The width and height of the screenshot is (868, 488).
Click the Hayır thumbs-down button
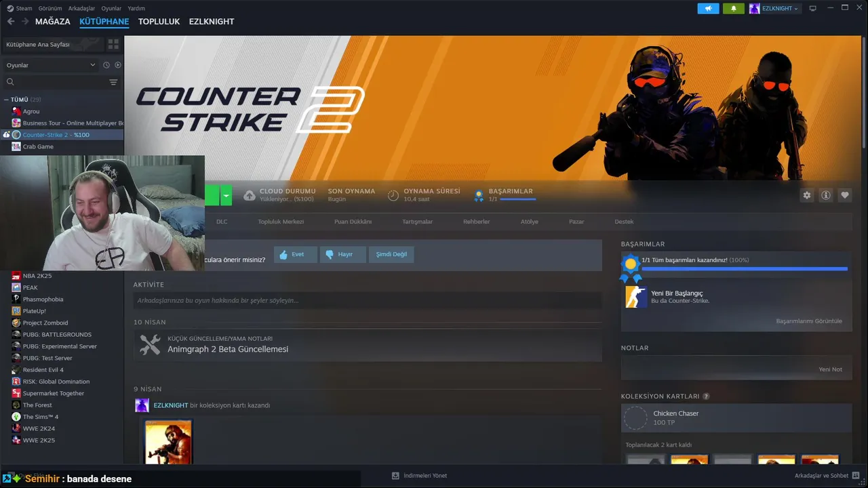(343, 254)
